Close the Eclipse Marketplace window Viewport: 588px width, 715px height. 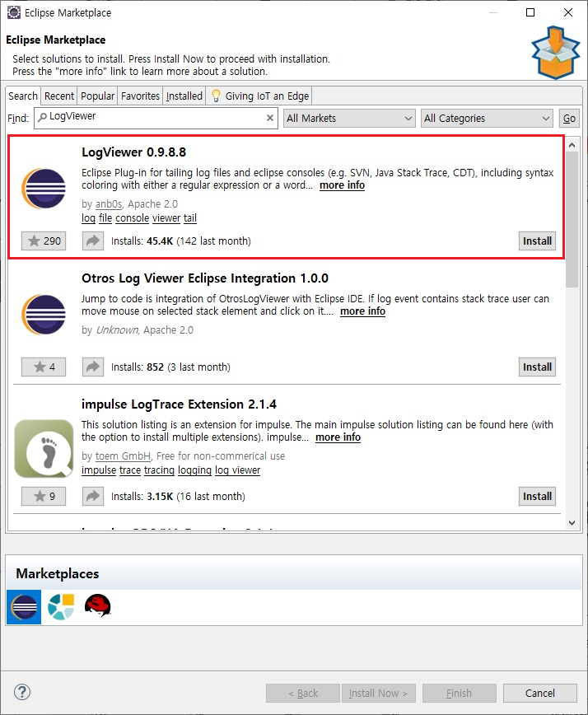pyautogui.click(x=568, y=12)
